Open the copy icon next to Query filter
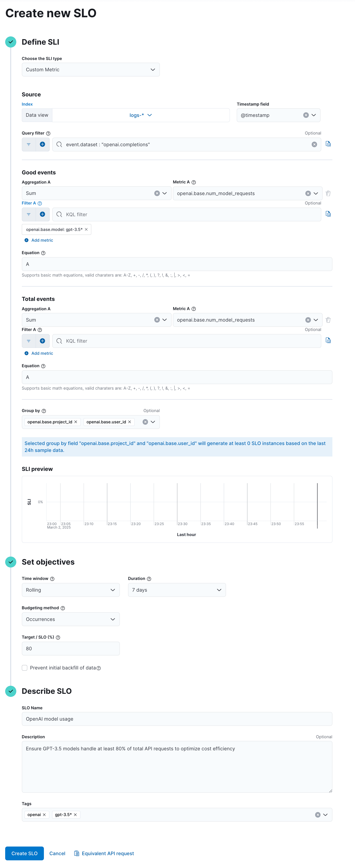The width and height of the screenshot is (355, 868). [x=328, y=144]
